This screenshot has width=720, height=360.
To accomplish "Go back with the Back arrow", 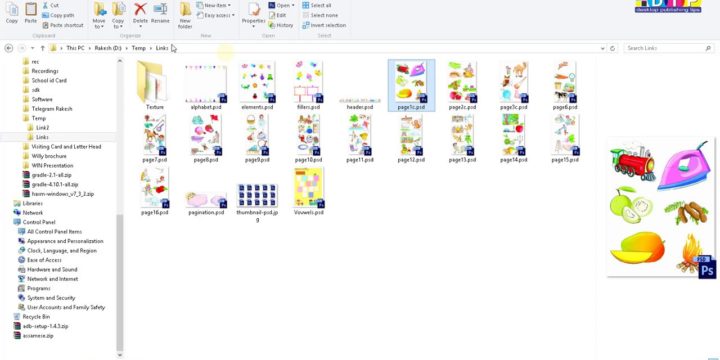I will coord(9,48).
